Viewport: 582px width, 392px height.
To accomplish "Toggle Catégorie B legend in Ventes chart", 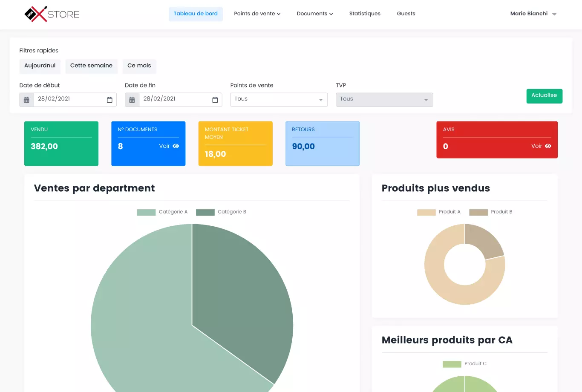I will click(x=221, y=212).
